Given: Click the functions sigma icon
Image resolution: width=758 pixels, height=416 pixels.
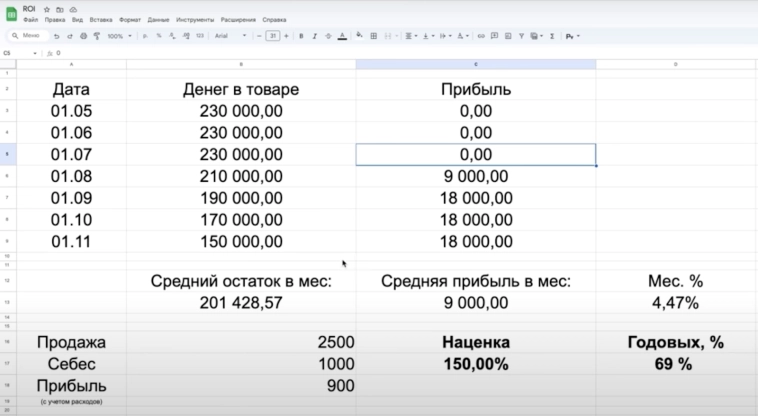Looking at the screenshot, I should (552, 36).
